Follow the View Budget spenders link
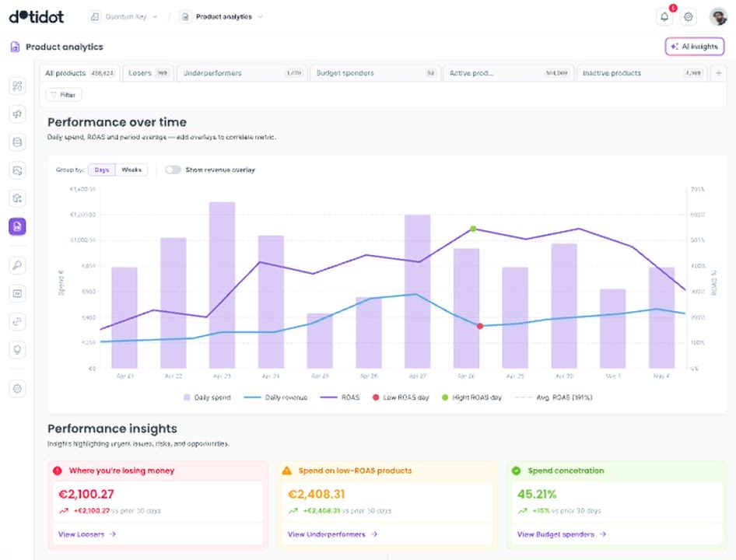736x560 pixels. coord(562,534)
